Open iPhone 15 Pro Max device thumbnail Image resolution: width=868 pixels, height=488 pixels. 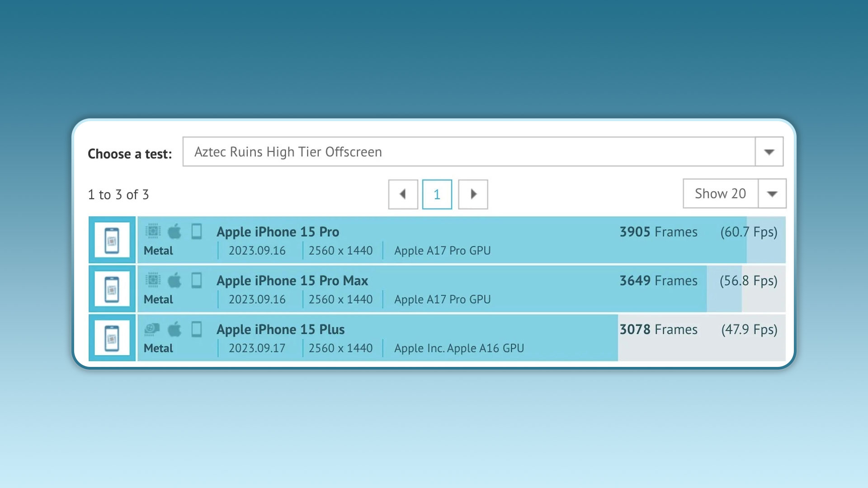[x=112, y=289]
